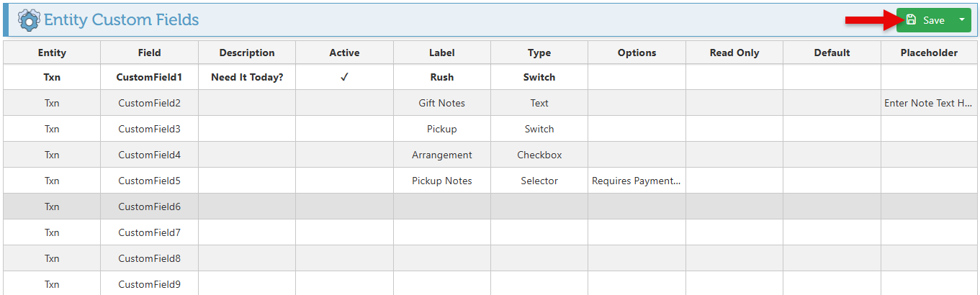Select the CustomField6 row field cell
The image size is (980, 295).
149,206
